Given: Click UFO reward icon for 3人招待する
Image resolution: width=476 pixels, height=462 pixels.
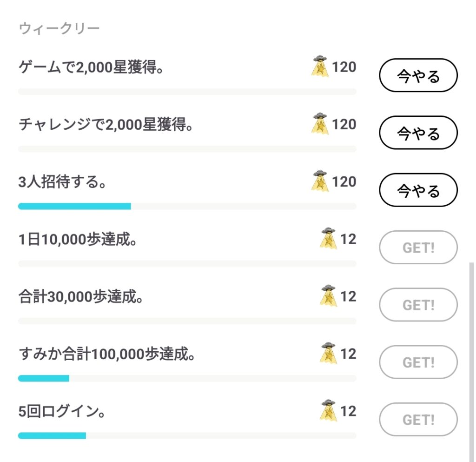Looking at the screenshot, I should (319, 181).
